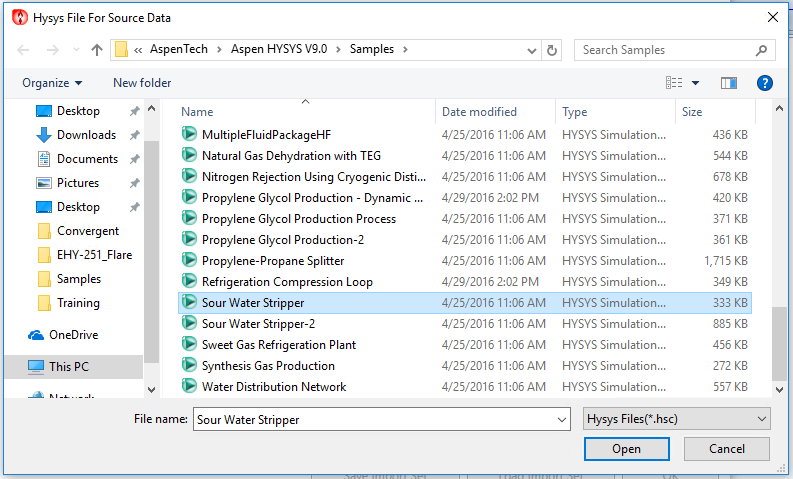Click the OneDrive cloud icon in sidebar
The image size is (793, 479).
[x=36, y=335]
